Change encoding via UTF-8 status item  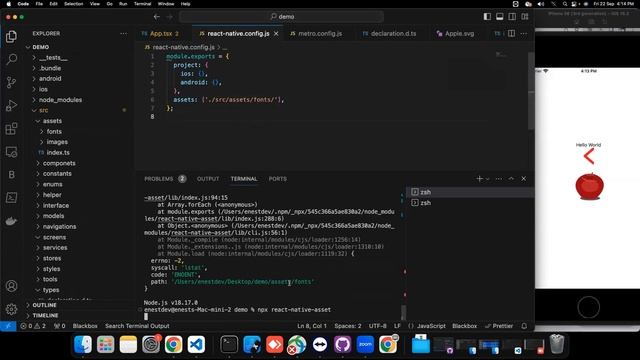[x=378, y=326]
